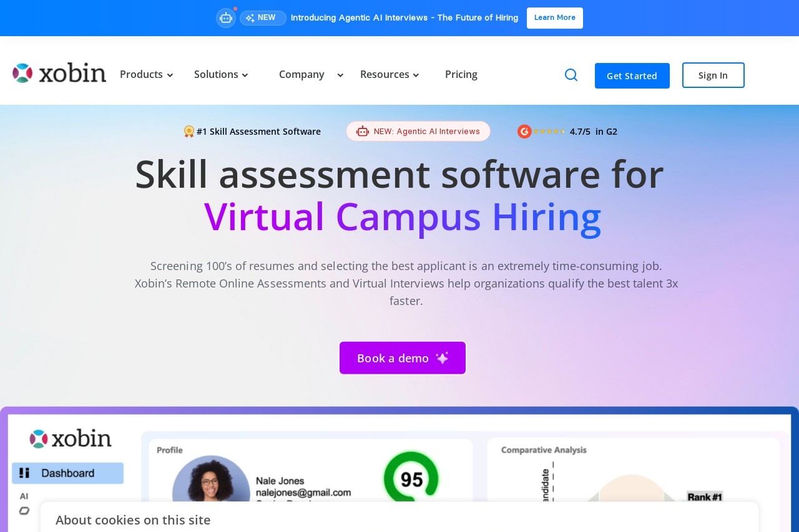Open the Company menu
The image size is (799, 532).
pos(301,74)
